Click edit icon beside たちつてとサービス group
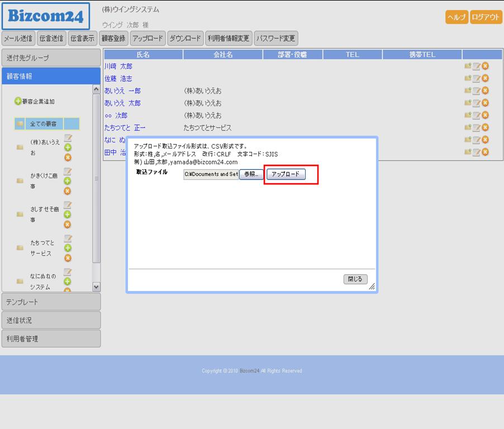 click(x=68, y=239)
